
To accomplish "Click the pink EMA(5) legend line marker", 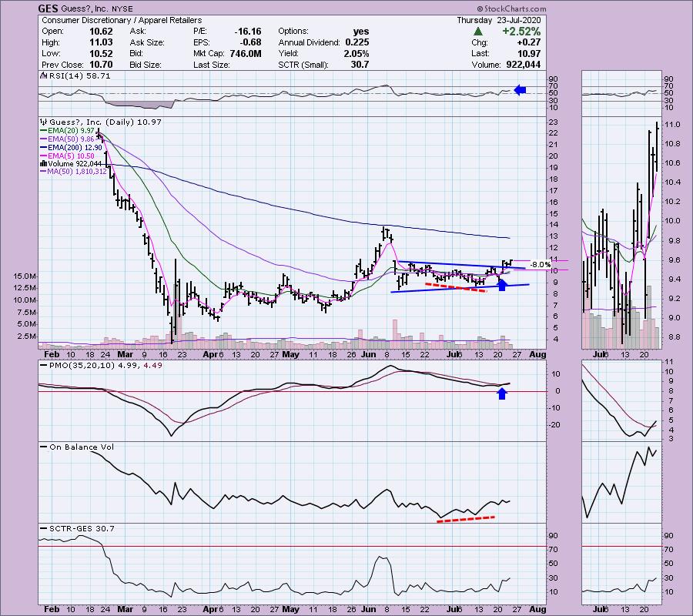I will pyautogui.click(x=43, y=156).
